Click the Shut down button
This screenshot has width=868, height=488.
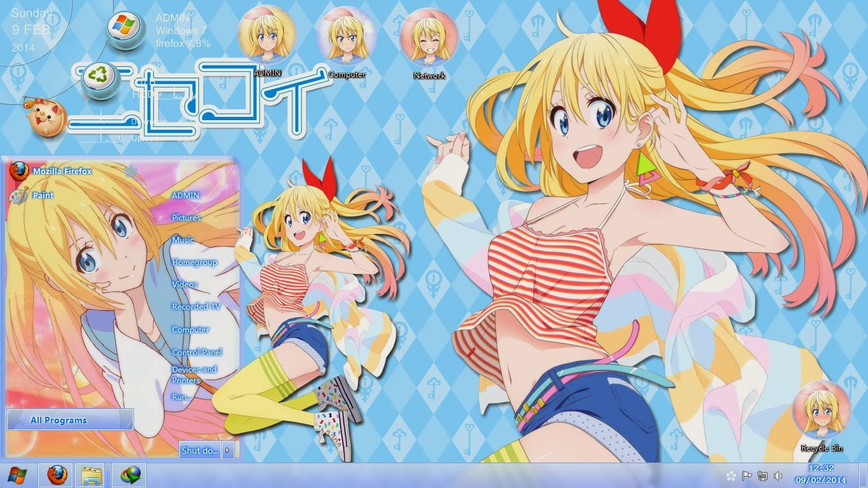200,451
